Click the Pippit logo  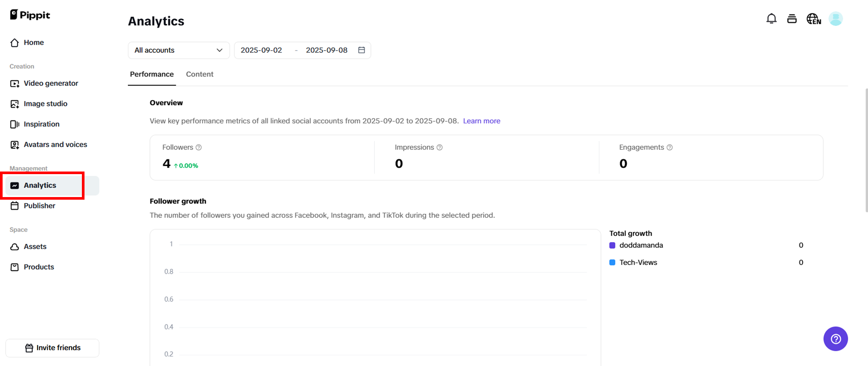coord(30,15)
